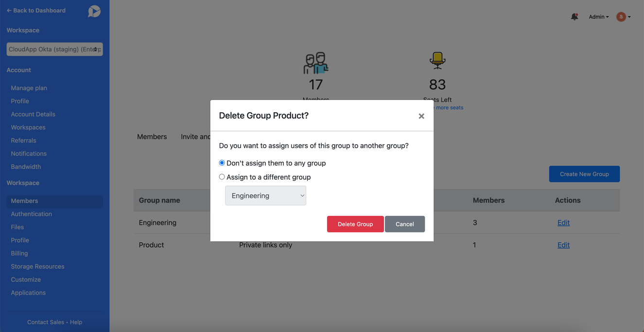This screenshot has width=644, height=332.
Task: Click the yellow seat chair icon
Action: [x=437, y=61]
